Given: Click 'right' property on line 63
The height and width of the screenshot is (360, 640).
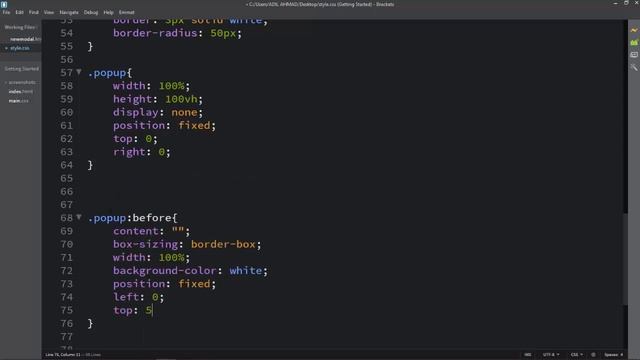Looking at the screenshot, I should pos(129,152).
